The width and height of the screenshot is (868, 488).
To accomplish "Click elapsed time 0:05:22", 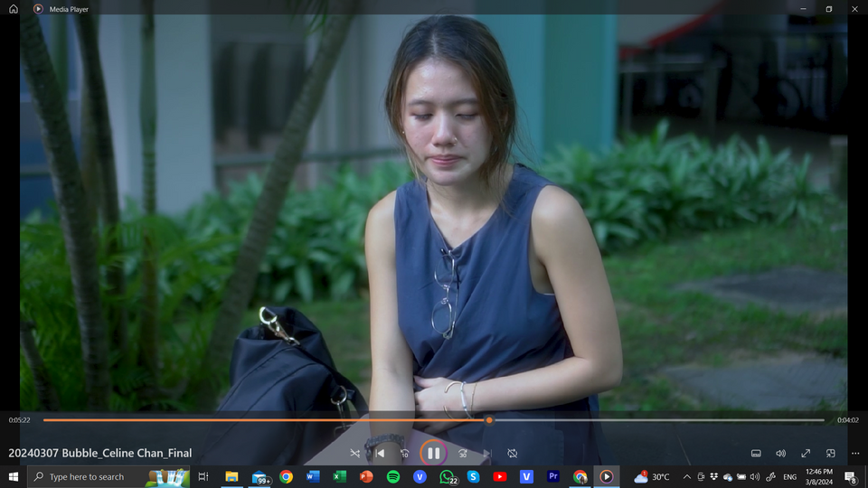I will tap(19, 420).
